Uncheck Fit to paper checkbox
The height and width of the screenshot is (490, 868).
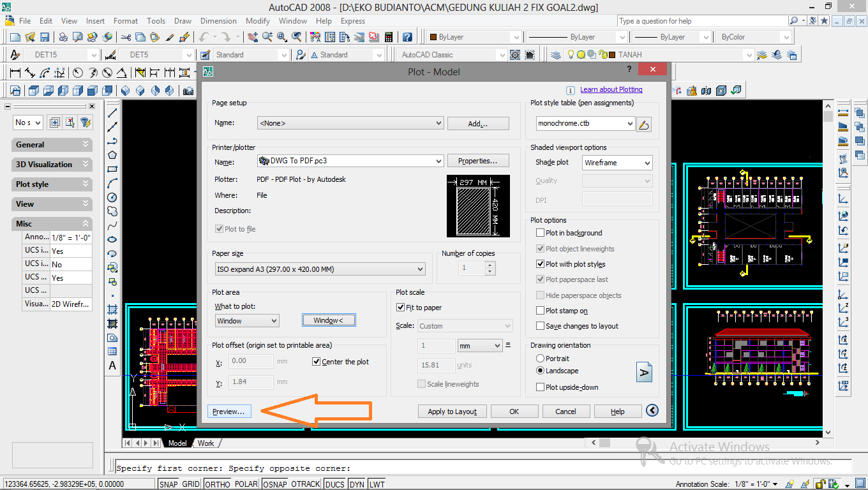[401, 308]
